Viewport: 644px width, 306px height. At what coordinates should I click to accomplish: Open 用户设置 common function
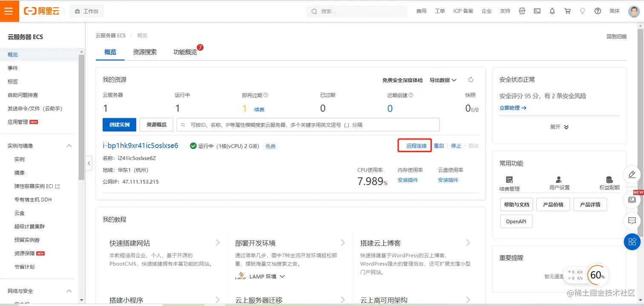[559, 184]
